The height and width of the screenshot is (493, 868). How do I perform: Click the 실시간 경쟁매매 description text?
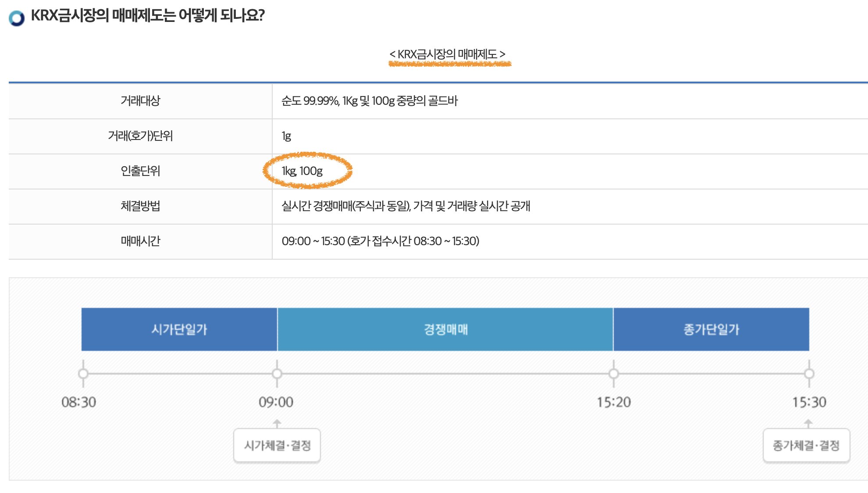(x=406, y=206)
